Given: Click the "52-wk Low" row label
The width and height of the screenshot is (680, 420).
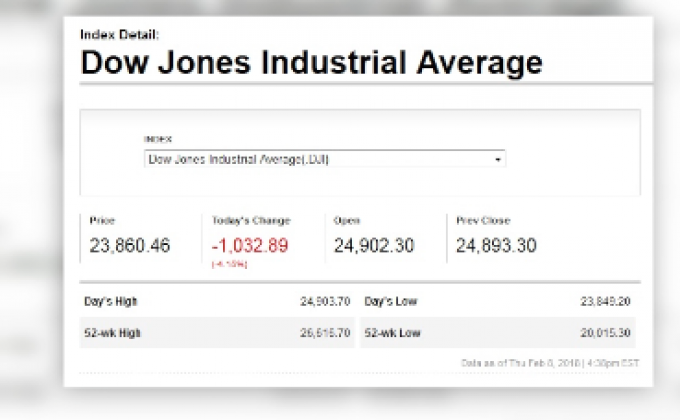Looking at the screenshot, I should [x=392, y=331].
